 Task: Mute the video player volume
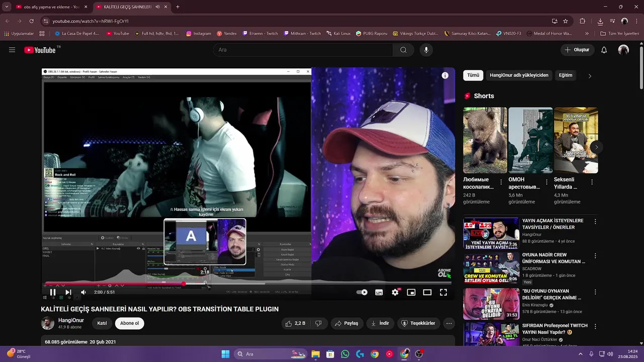tap(84, 292)
